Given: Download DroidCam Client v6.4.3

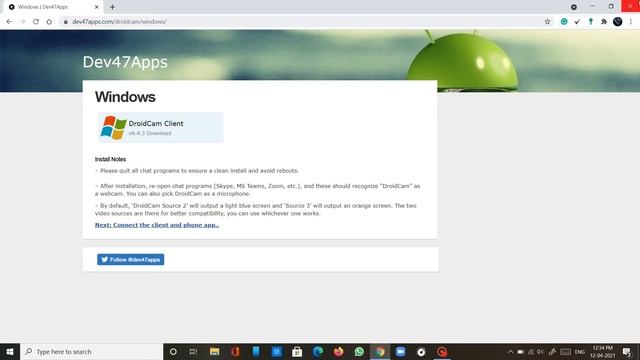Looking at the screenshot, I should pyautogui.click(x=161, y=127).
